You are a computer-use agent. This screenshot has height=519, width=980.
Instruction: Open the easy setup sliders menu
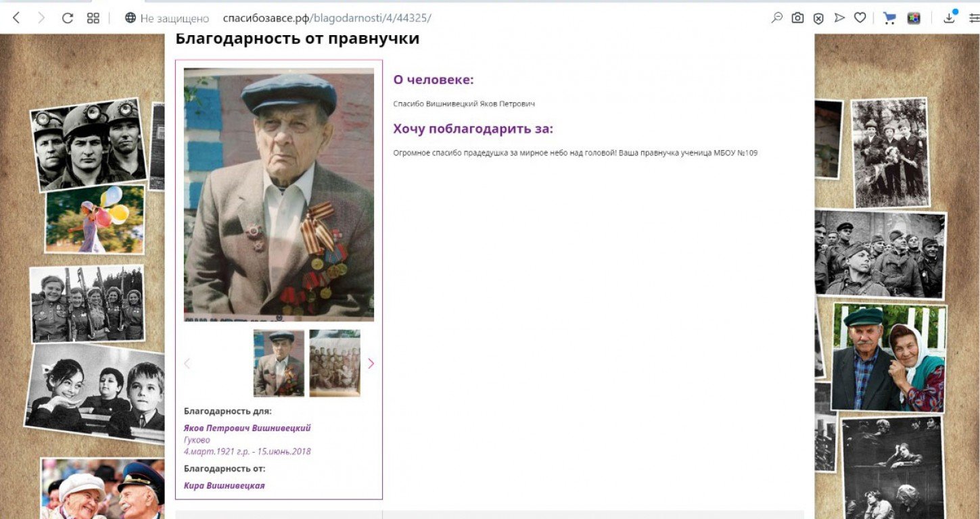pyautogui.click(x=974, y=18)
